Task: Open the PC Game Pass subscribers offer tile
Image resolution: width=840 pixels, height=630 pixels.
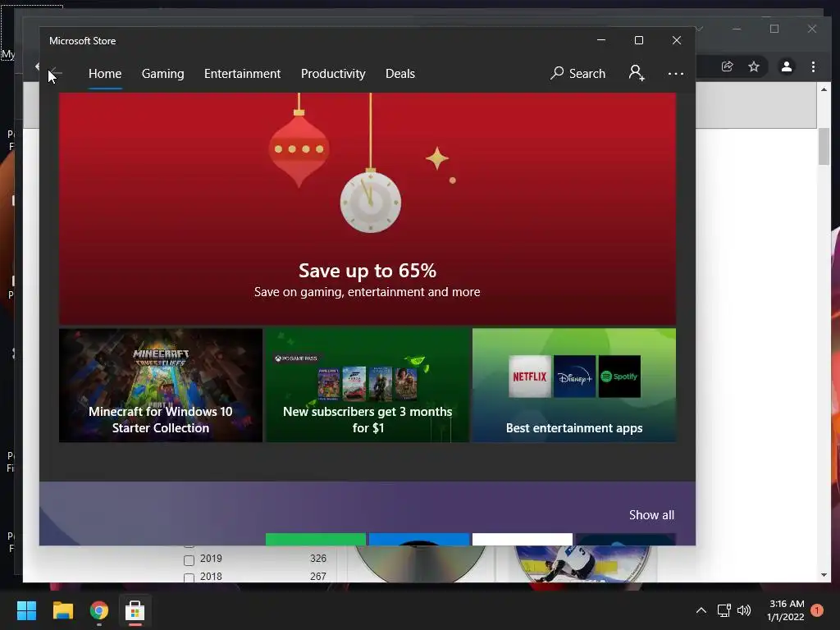Action: click(367, 386)
